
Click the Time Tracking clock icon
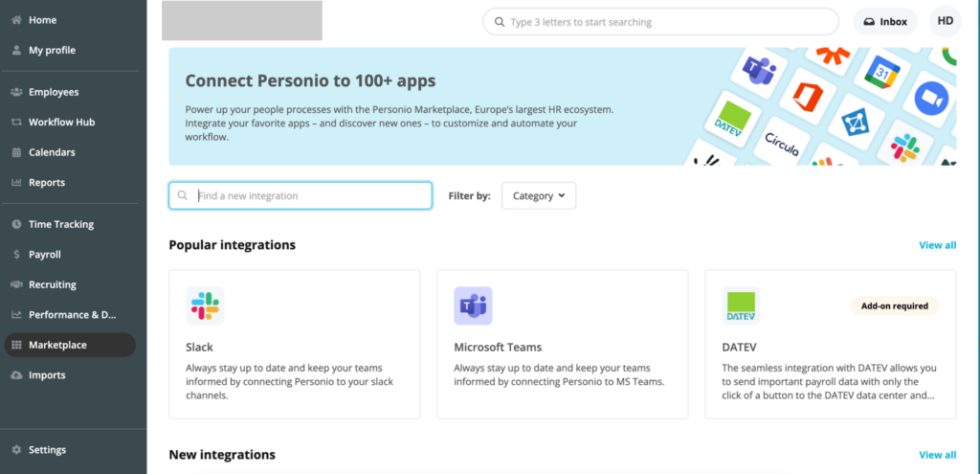pyautogui.click(x=17, y=224)
